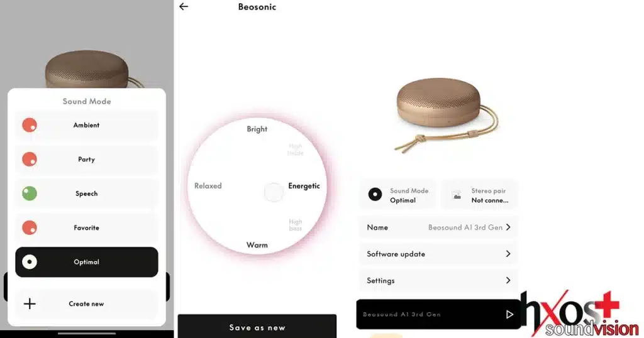Viewport: 644px width, 338px height.
Task: Click the plus icon beside Create new
Action: tap(30, 303)
